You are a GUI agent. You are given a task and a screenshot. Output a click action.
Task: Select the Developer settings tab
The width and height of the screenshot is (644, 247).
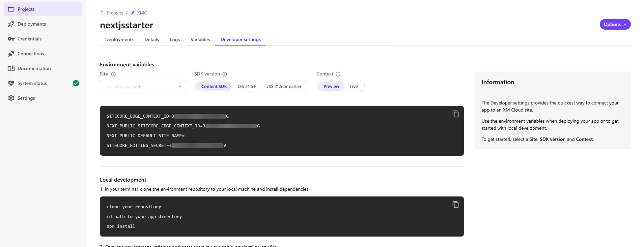(241, 39)
